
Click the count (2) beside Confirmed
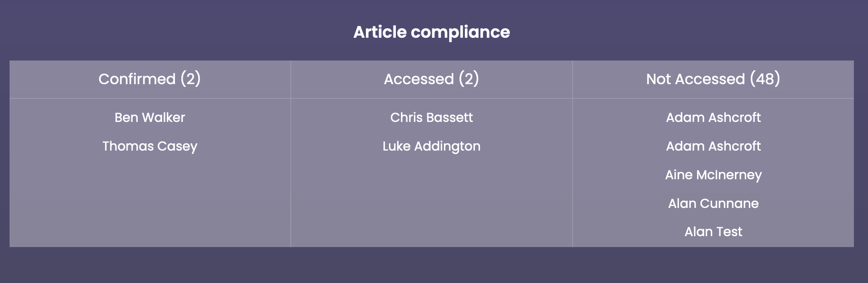190,79
